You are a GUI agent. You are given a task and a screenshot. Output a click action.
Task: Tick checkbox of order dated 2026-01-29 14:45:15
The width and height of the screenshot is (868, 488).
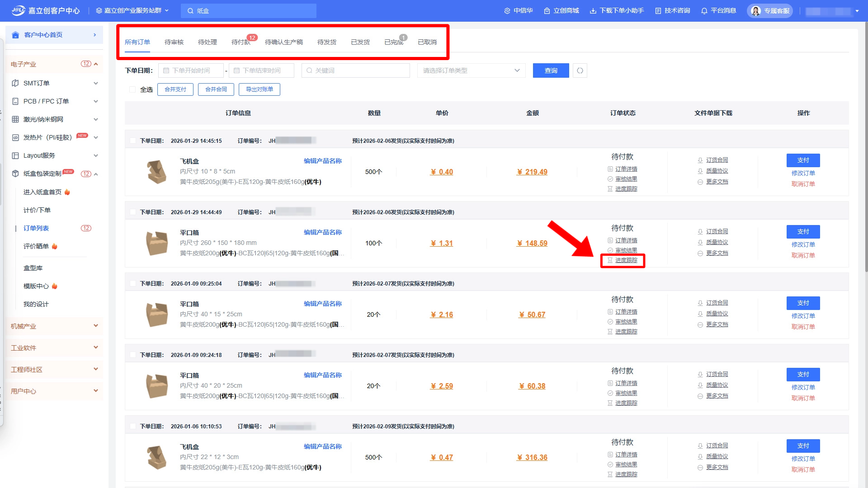(133, 141)
